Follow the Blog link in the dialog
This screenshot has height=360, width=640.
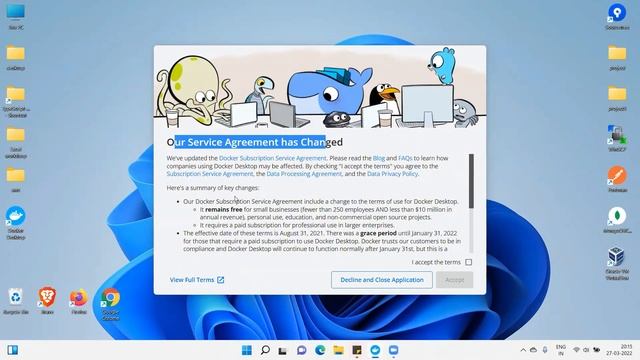(x=379, y=158)
